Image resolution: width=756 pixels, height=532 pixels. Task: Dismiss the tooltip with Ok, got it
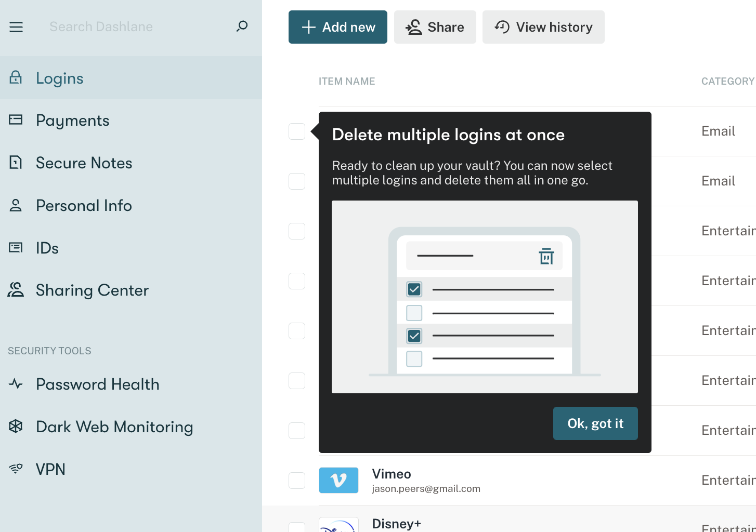click(595, 423)
